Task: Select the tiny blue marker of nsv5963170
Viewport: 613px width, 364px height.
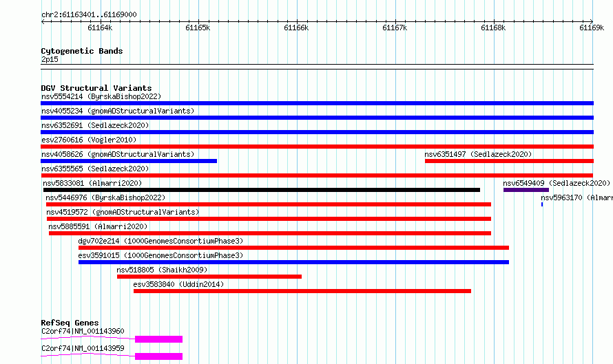Action: click(542, 204)
